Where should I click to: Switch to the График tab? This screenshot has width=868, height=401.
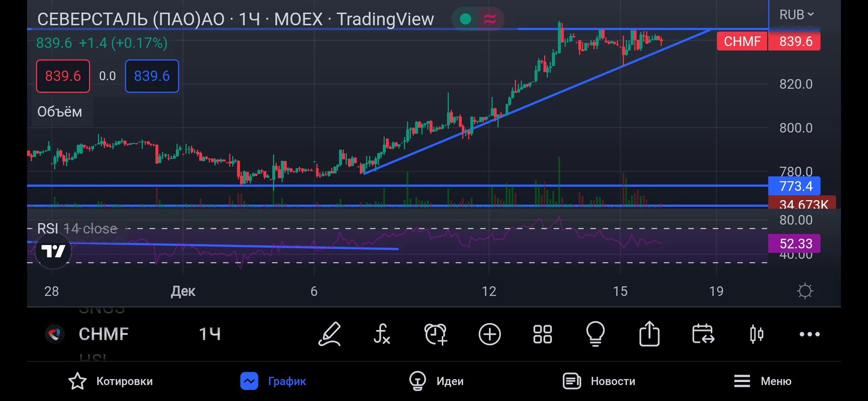click(273, 381)
